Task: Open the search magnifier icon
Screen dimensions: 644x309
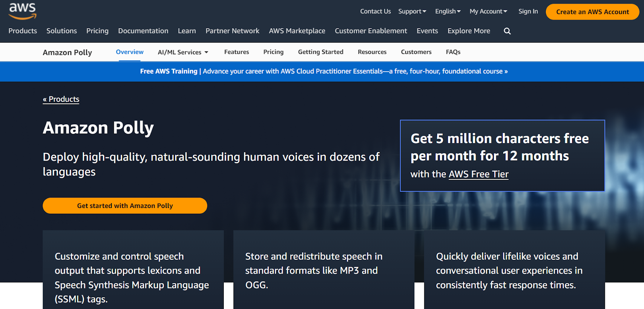Action: [507, 31]
